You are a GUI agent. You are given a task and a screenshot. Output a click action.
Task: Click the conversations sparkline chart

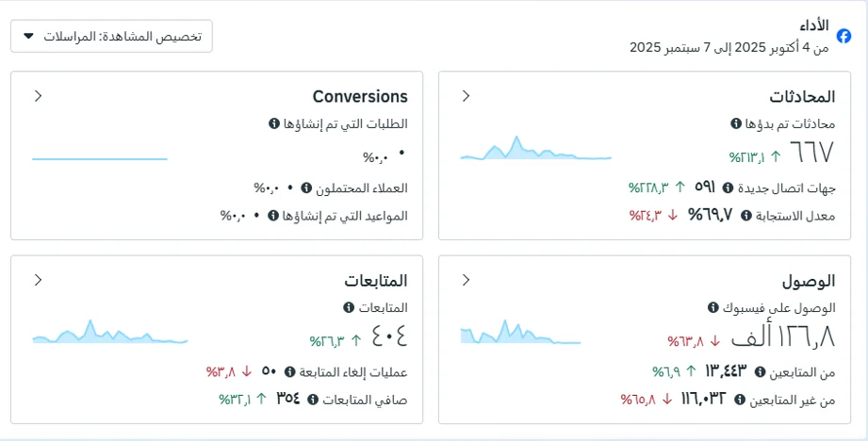tap(535, 151)
